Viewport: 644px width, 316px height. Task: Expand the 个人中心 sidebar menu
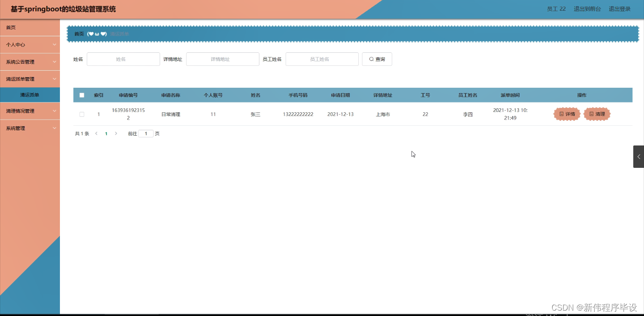tap(30, 44)
